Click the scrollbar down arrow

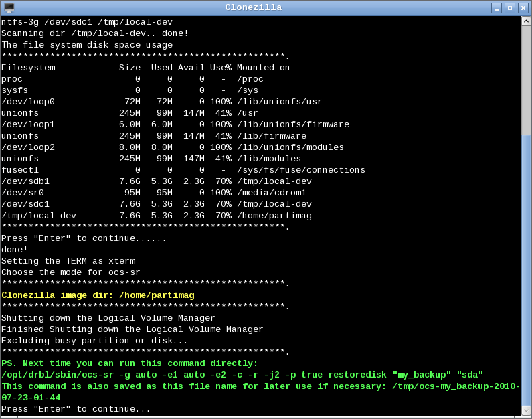coord(526,410)
